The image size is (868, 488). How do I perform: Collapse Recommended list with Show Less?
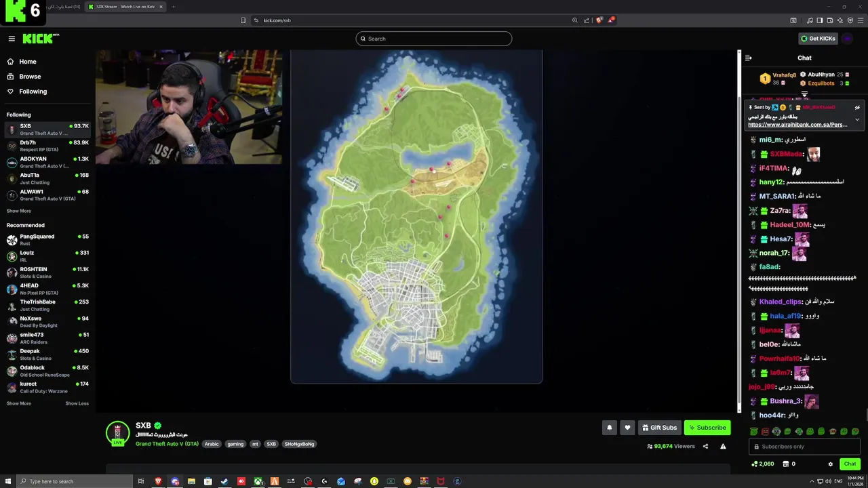[77, 403]
